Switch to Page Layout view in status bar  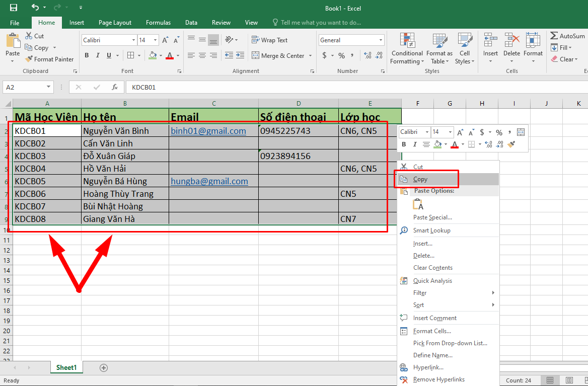tap(569, 380)
